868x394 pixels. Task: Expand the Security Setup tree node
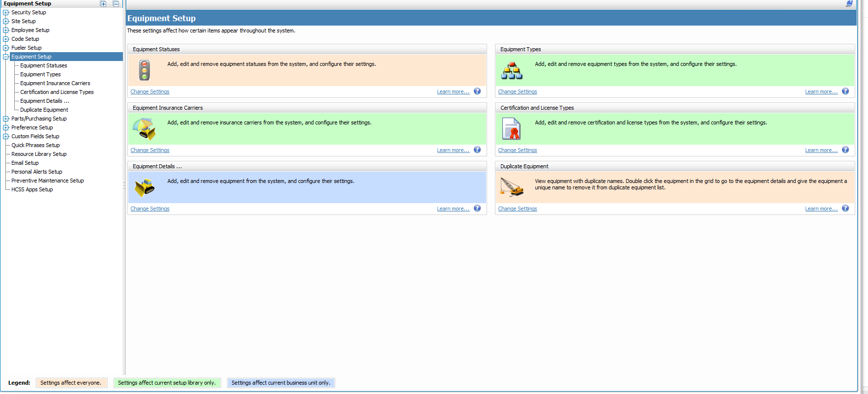click(x=6, y=13)
